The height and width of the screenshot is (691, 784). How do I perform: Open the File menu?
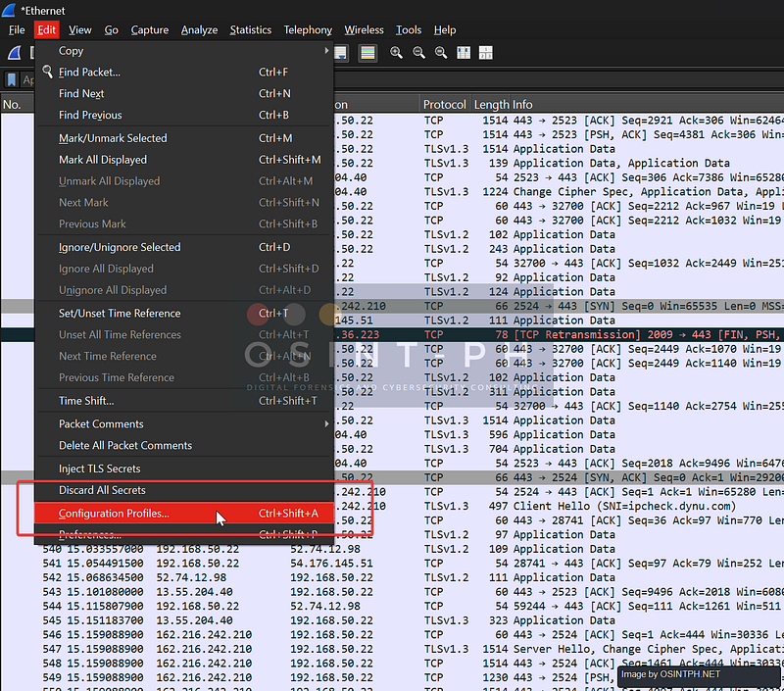coord(17,30)
